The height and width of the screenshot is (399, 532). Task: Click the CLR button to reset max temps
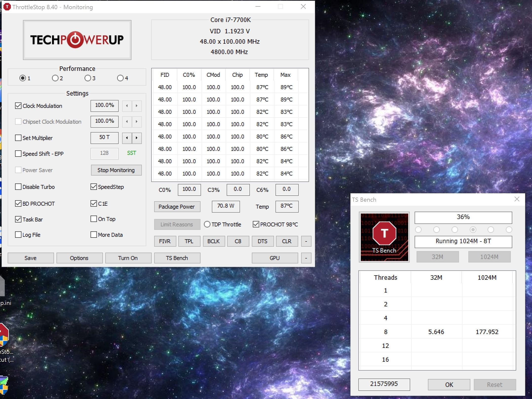287,241
